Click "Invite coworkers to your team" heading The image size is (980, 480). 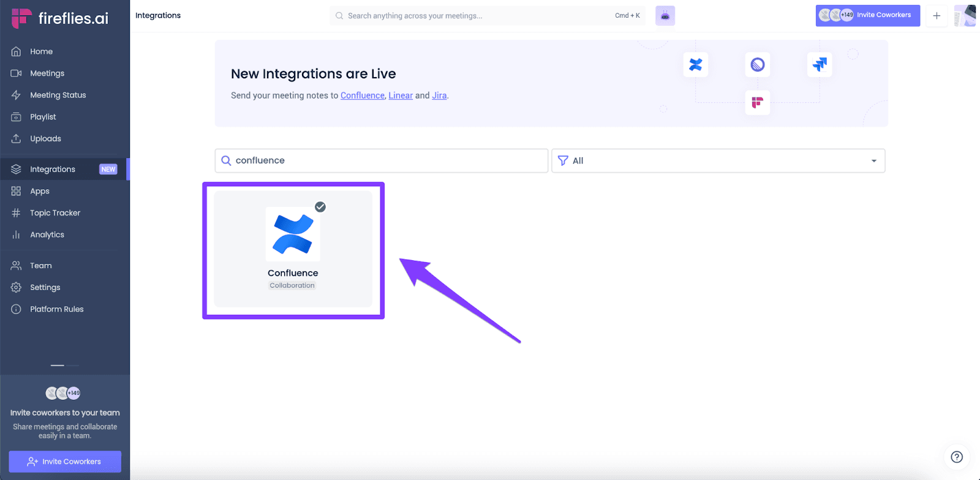[x=65, y=413]
